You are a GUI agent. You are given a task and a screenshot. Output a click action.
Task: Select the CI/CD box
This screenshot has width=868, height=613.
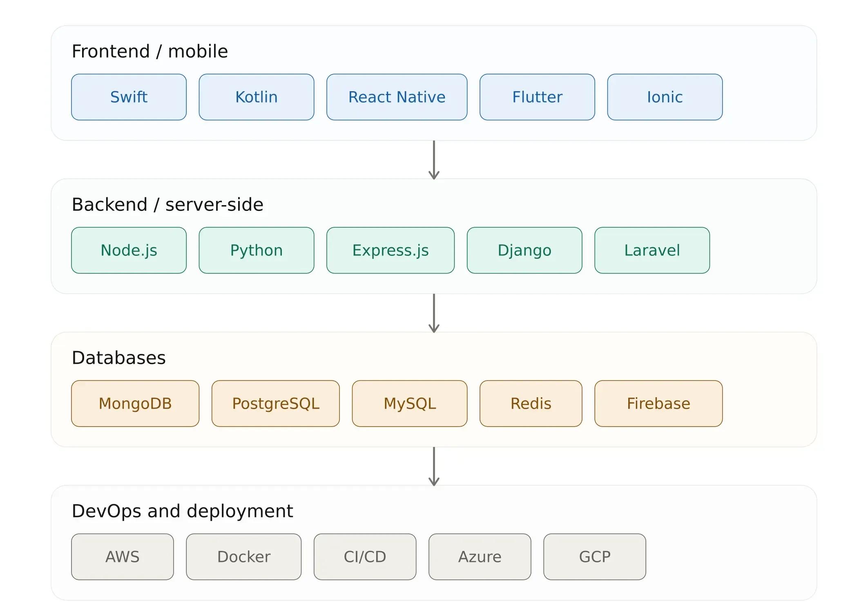click(365, 557)
